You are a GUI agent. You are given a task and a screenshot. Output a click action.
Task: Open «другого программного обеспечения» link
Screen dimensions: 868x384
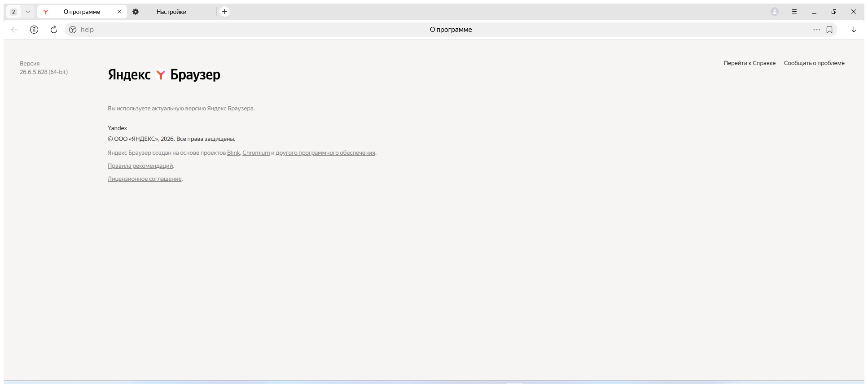325,153
